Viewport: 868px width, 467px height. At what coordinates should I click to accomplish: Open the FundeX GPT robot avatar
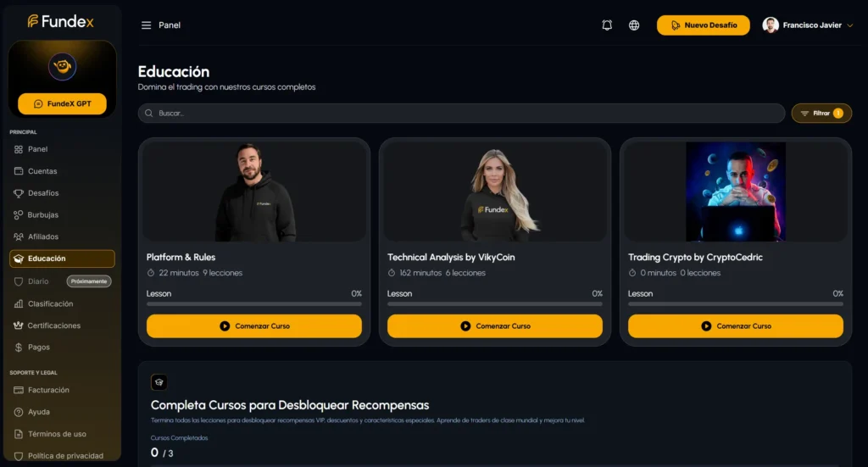point(62,66)
